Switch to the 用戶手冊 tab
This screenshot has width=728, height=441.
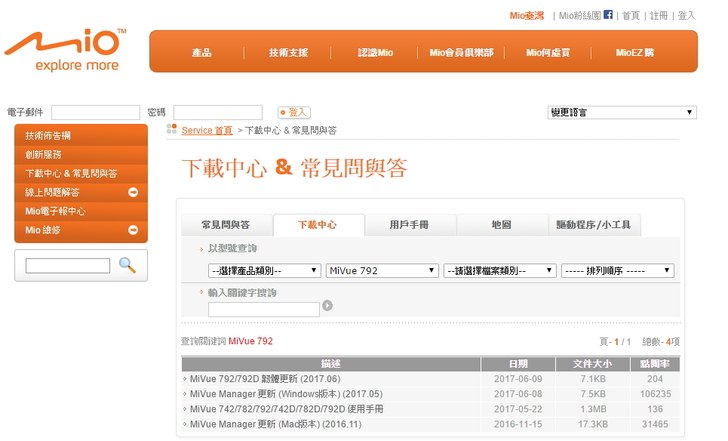click(x=409, y=225)
